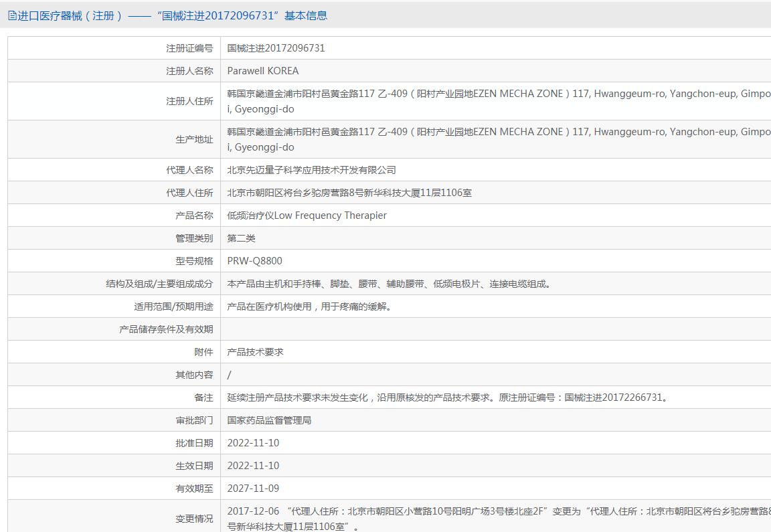771x532 pixels.
Task: Click the 结构及组成 composition description text
Action: tap(390, 284)
